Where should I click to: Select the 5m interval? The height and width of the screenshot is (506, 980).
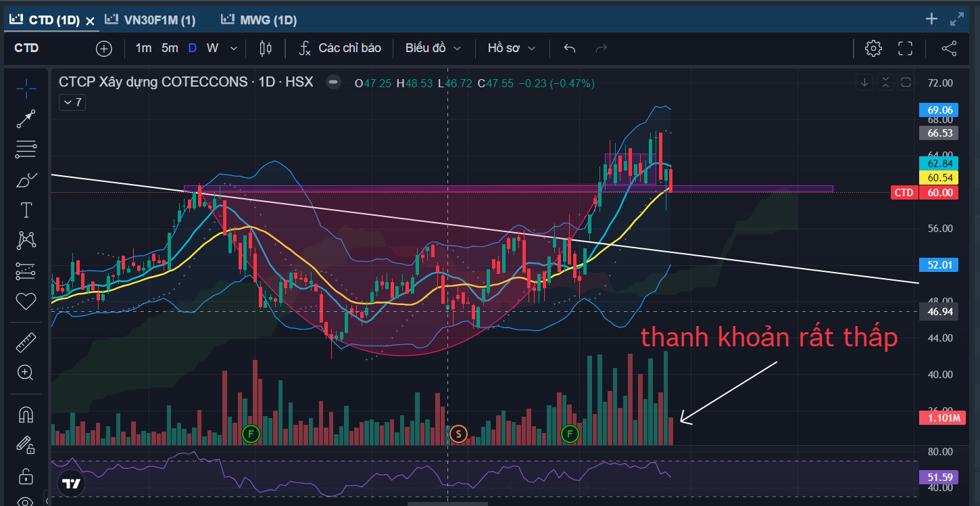170,48
